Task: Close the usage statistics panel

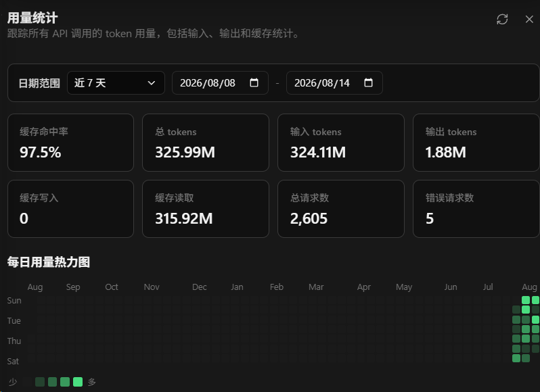Action: pyautogui.click(x=529, y=19)
